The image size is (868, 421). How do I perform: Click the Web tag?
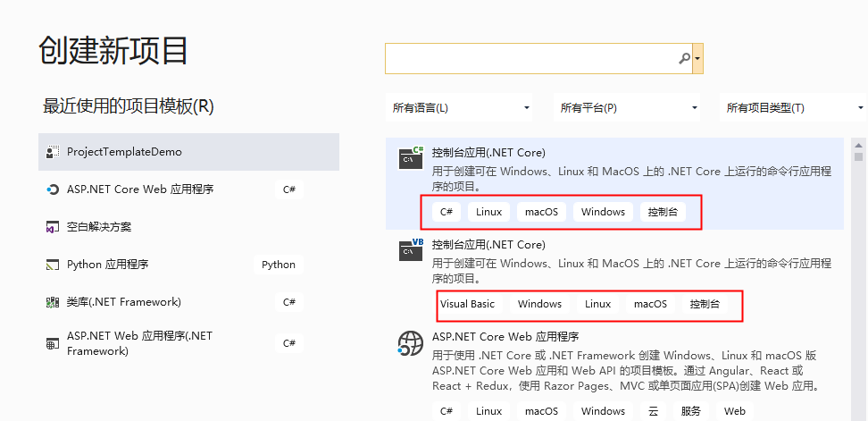(735, 411)
